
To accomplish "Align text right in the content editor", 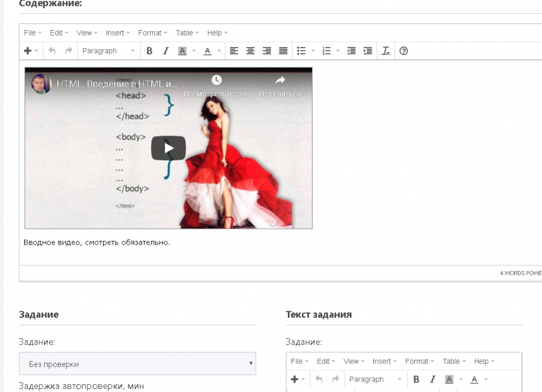I will pos(267,51).
